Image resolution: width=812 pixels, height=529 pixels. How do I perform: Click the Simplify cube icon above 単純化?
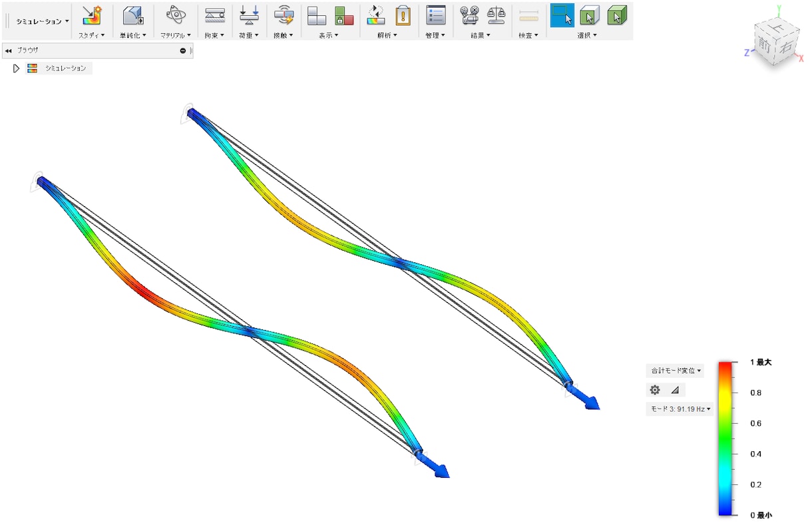pyautogui.click(x=133, y=15)
